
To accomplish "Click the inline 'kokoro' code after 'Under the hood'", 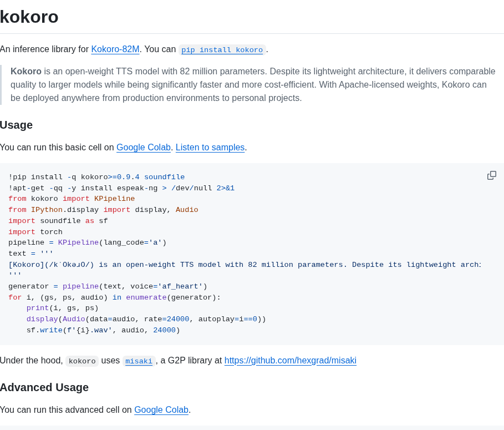I will click(82, 361).
